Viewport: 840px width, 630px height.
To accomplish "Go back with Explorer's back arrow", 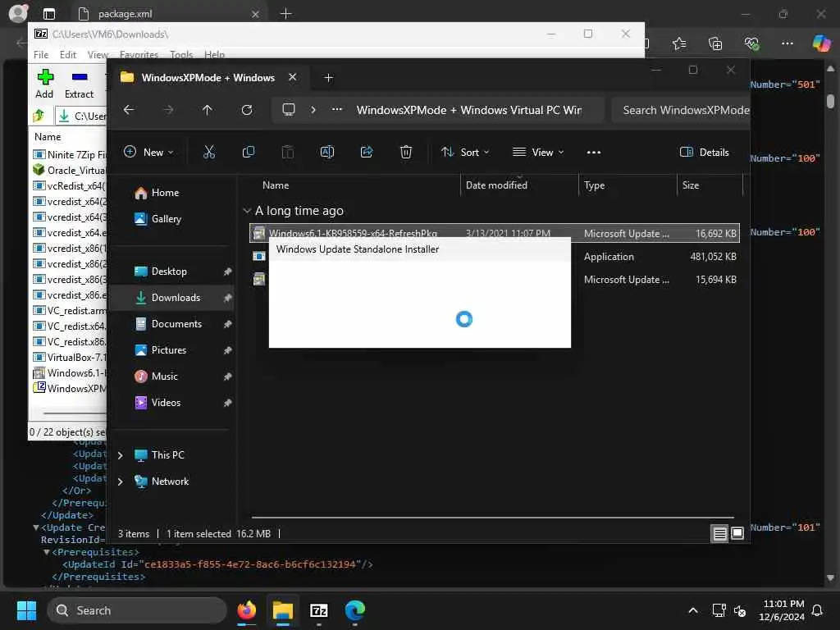I will tap(129, 110).
